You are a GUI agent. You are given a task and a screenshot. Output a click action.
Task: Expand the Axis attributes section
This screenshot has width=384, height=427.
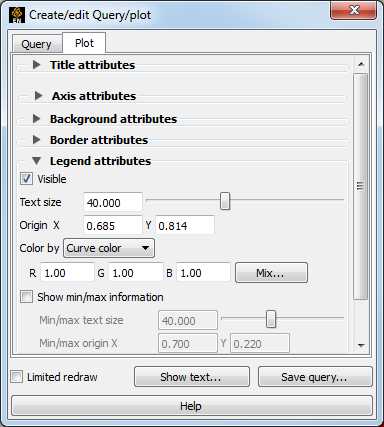coord(39,96)
